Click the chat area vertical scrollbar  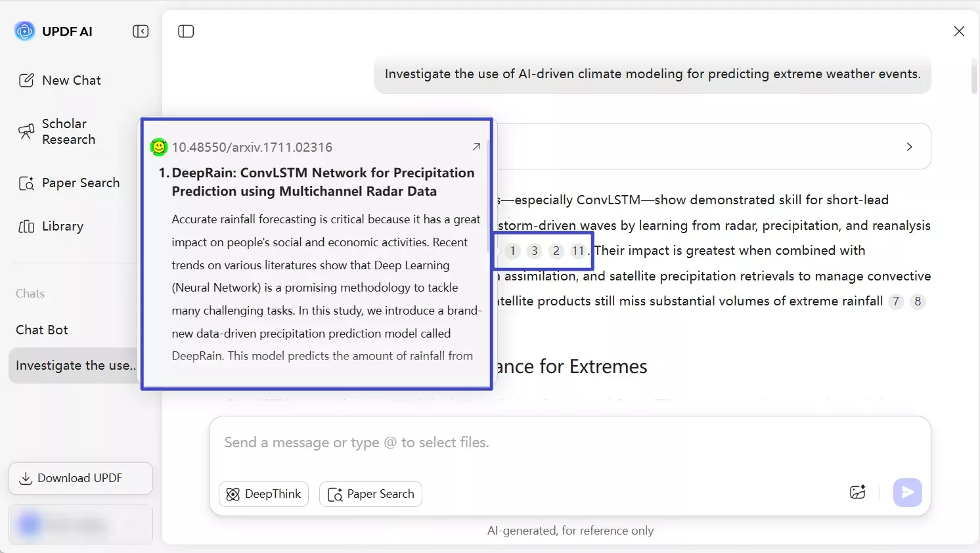point(973,76)
